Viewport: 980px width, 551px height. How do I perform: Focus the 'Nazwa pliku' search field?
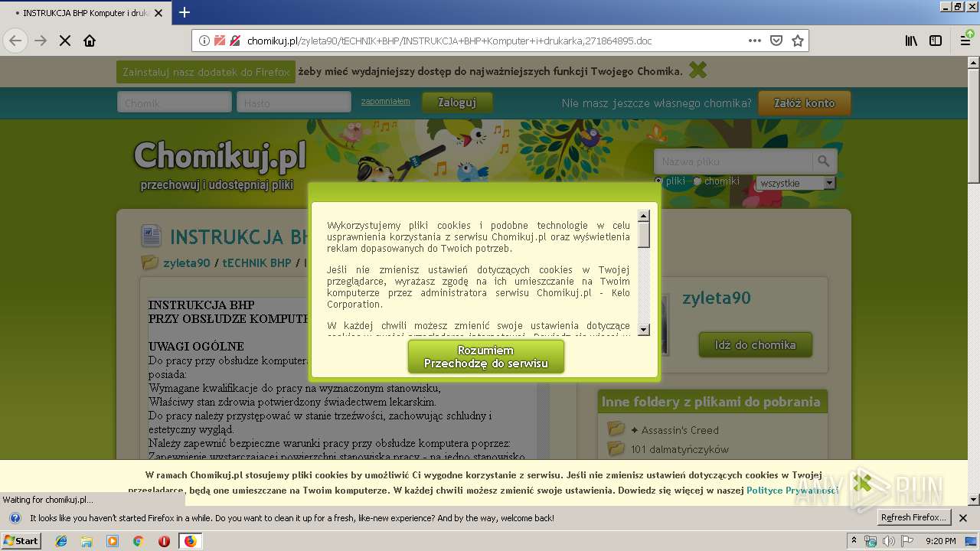coord(733,161)
